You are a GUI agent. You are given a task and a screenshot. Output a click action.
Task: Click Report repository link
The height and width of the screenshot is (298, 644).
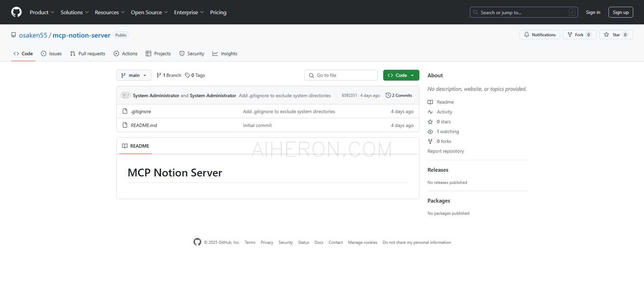[446, 151]
